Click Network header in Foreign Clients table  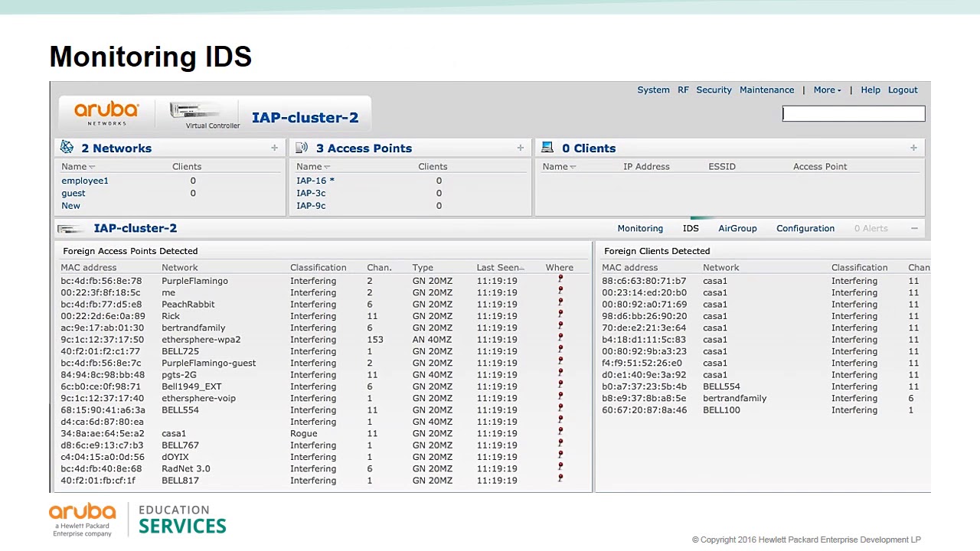(720, 267)
